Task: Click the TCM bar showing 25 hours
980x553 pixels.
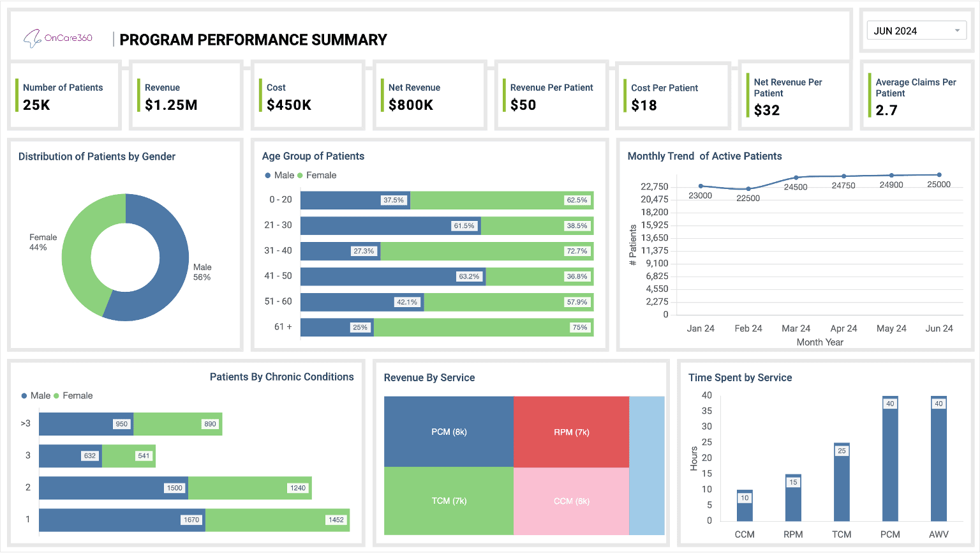Action: (842, 482)
